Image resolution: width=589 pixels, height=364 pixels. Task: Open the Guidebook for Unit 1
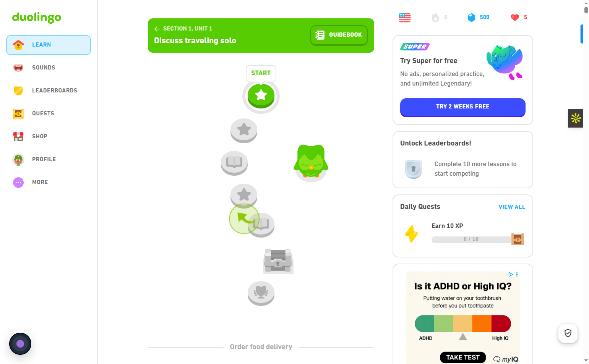pos(339,35)
